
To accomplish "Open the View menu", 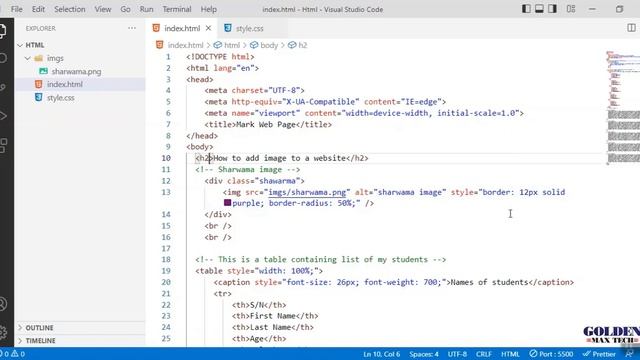I will (103, 9).
